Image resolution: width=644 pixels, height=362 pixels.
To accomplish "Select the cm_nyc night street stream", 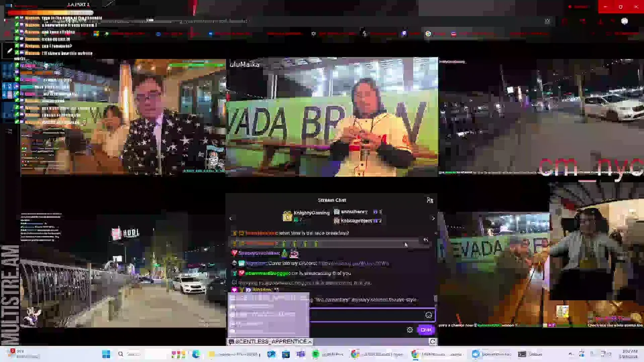I will tap(541, 117).
